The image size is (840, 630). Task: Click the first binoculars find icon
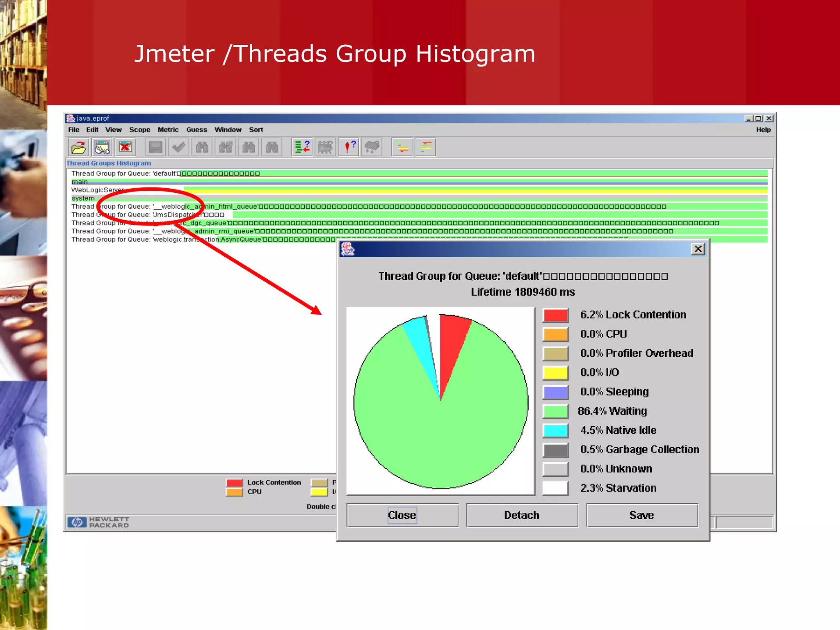[x=202, y=147]
